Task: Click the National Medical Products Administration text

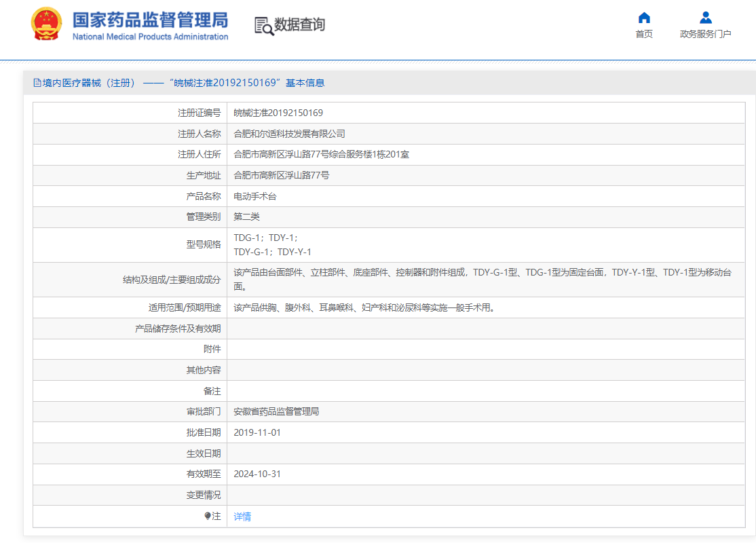Action: (x=151, y=37)
